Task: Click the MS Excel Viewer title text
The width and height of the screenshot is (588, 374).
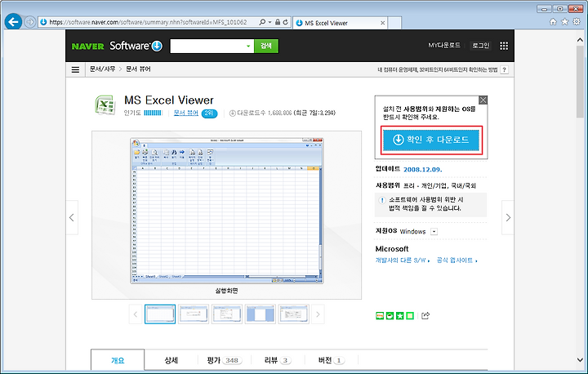Action: point(169,100)
